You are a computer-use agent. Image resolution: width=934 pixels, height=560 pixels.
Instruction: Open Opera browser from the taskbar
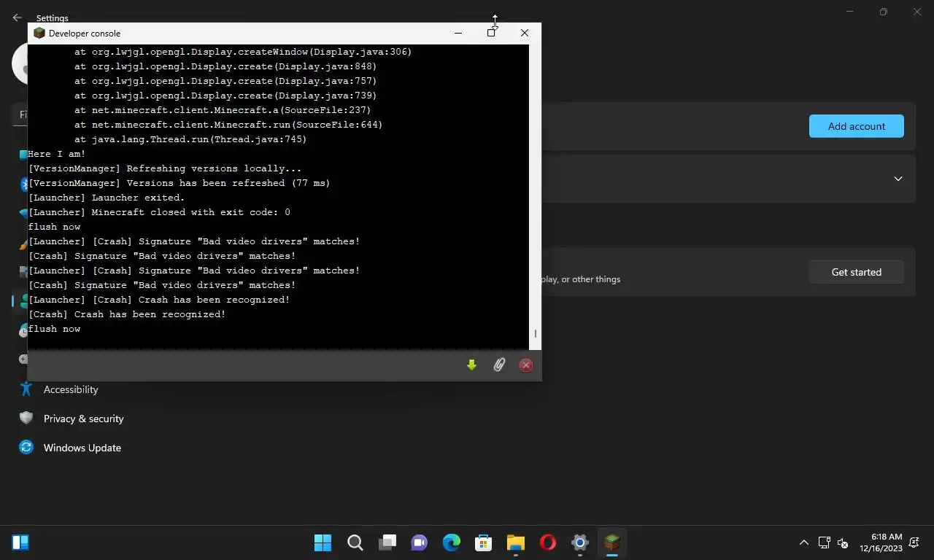pyautogui.click(x=548, y=542)
